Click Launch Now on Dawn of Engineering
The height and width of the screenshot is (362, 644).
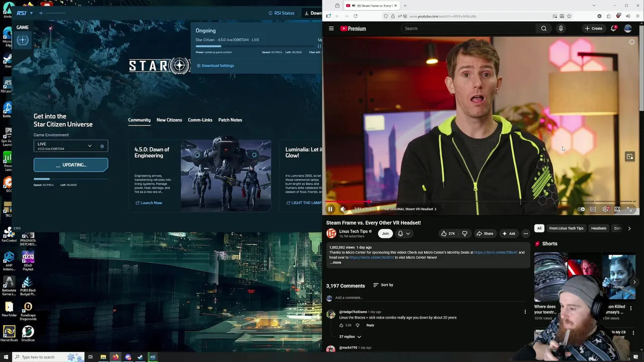[x=148, y=203]
